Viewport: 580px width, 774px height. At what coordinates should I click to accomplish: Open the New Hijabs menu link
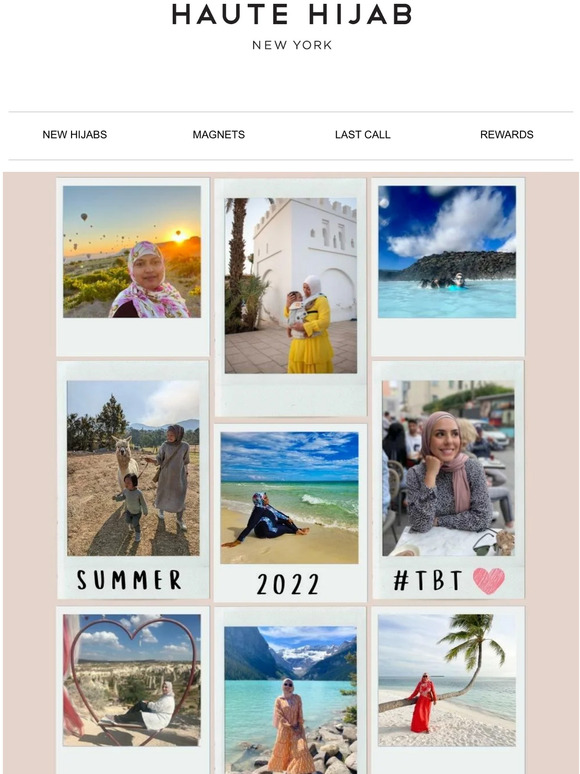pyautogui.click(x=75, y=134)
